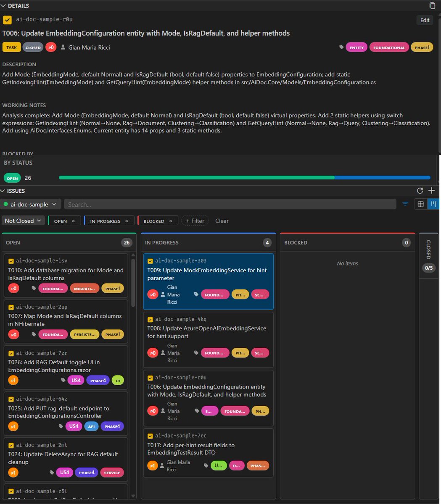Click the FOUNDATIONAL label in Details

coord(389,47)
